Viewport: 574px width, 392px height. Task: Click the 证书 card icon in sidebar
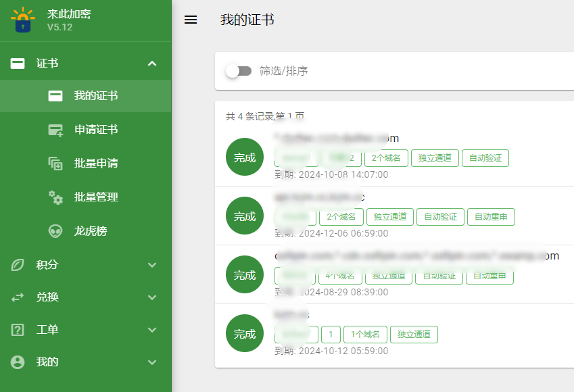(18, 64)
